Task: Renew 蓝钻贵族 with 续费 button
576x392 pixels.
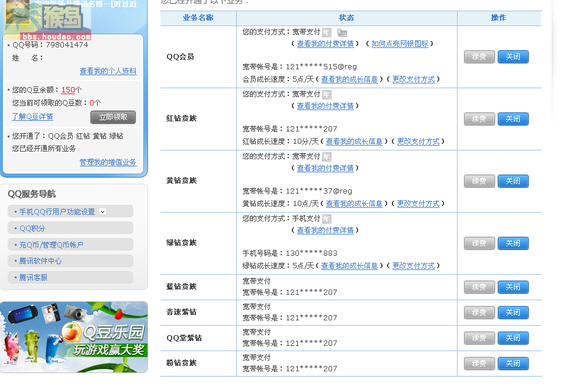Action: click(479, 287)
